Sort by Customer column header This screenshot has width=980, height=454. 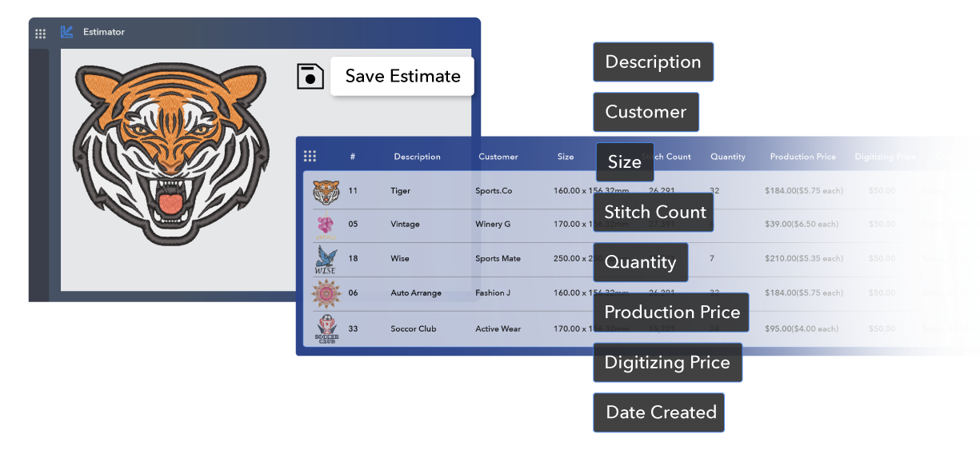[x=498, y=157]
